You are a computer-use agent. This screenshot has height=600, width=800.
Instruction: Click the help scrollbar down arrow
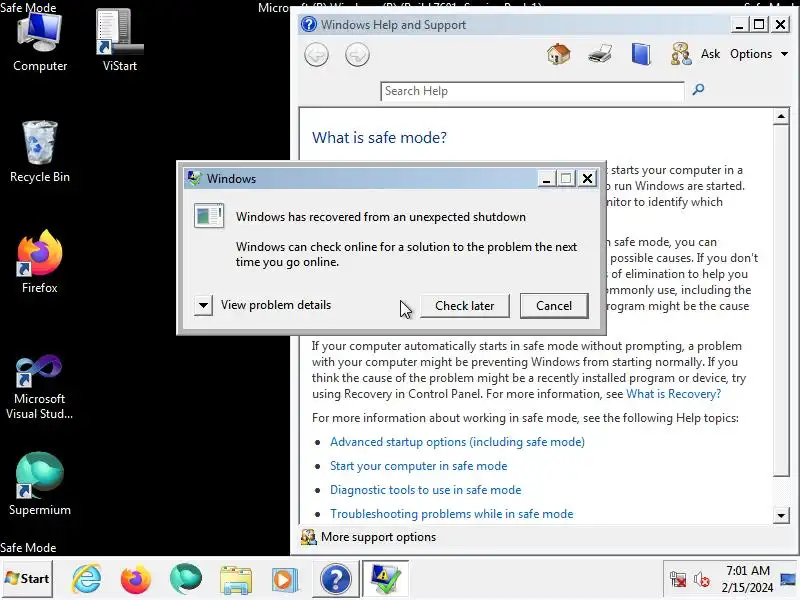[x=781, y=515]
